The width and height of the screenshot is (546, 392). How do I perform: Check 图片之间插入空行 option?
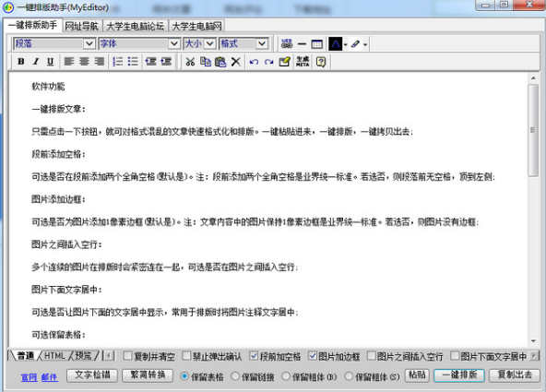pos(372,356)
